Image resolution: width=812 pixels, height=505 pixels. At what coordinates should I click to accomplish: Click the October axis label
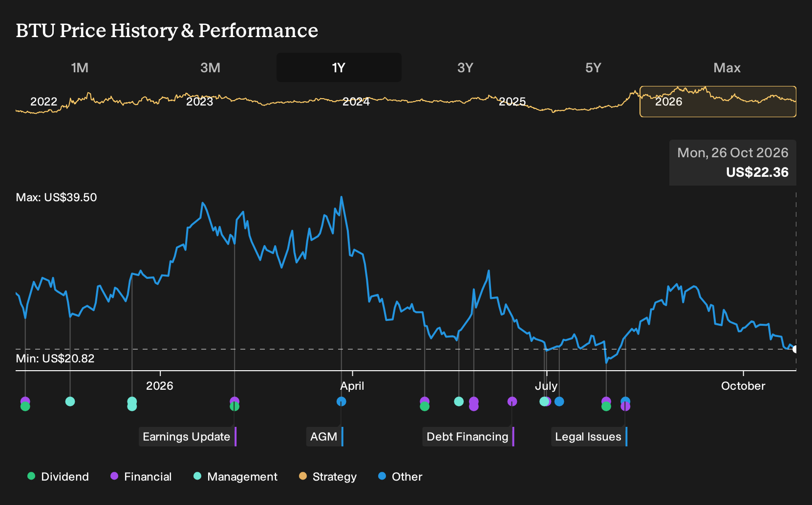(x=743, y=386)
